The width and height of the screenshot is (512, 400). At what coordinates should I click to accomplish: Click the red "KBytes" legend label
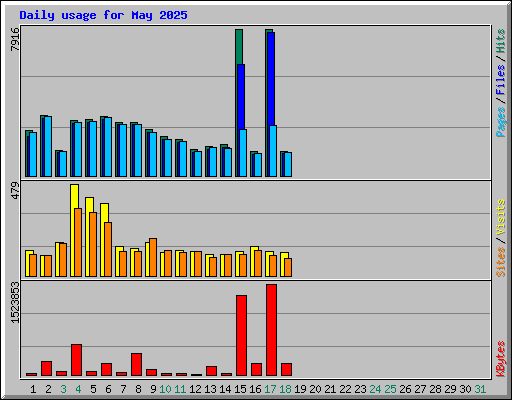(x=501, y=359)
